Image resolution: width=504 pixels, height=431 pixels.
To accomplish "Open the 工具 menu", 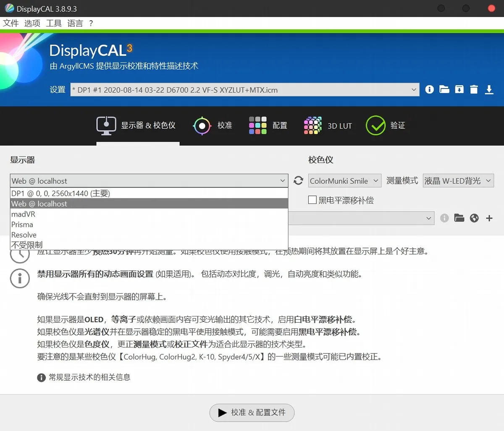I will (x=54, y=23).
